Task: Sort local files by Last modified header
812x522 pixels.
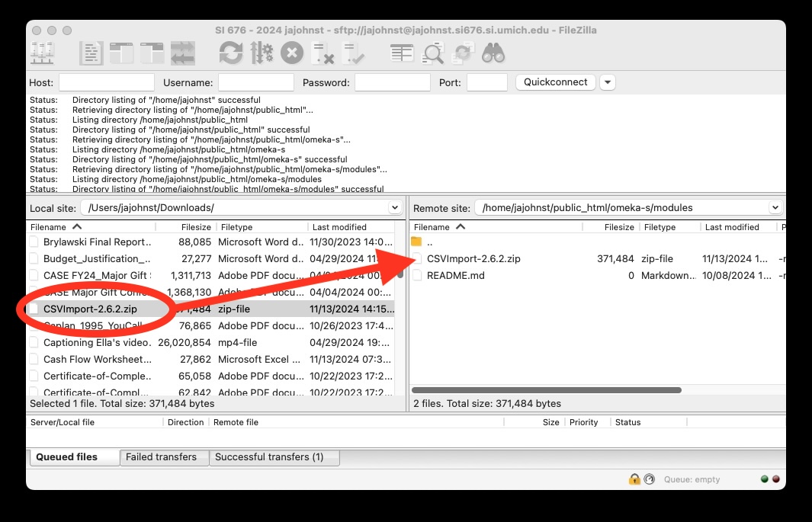Action: tap(339, 227)
